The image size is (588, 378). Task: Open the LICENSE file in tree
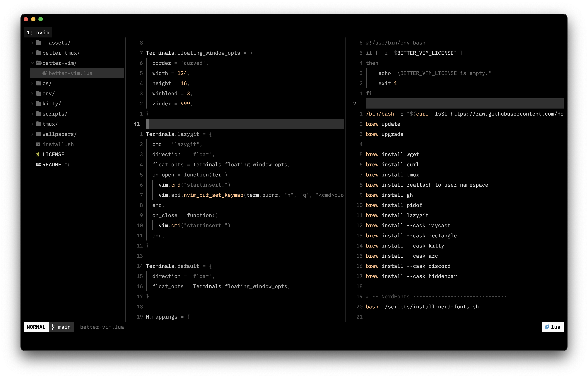click(x=53, y=154)
